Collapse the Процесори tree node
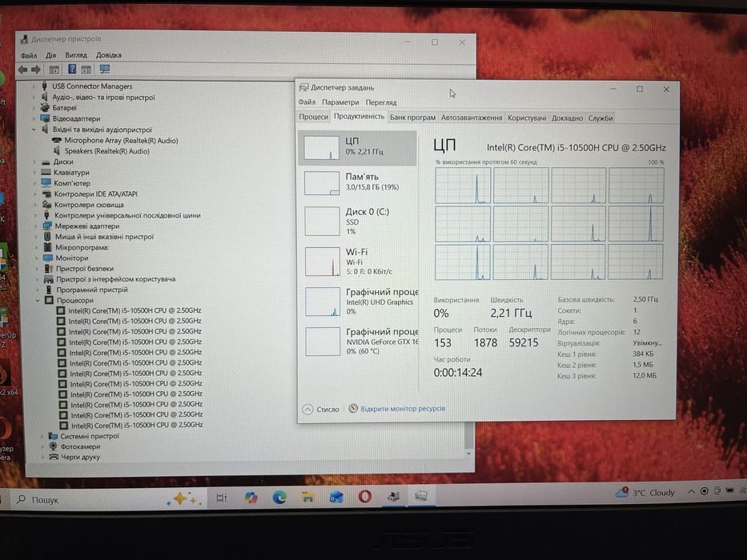 coord(38,301)
